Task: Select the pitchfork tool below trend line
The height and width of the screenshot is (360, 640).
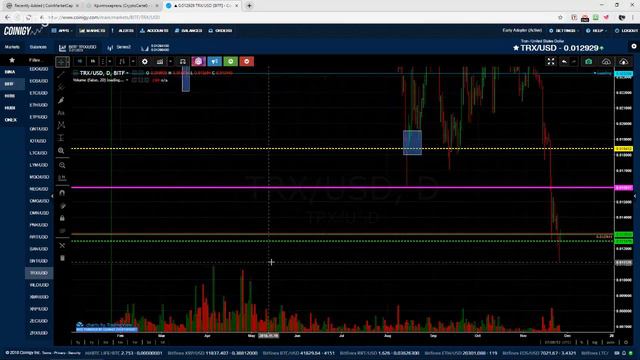Action: click(x=61, y=87)
